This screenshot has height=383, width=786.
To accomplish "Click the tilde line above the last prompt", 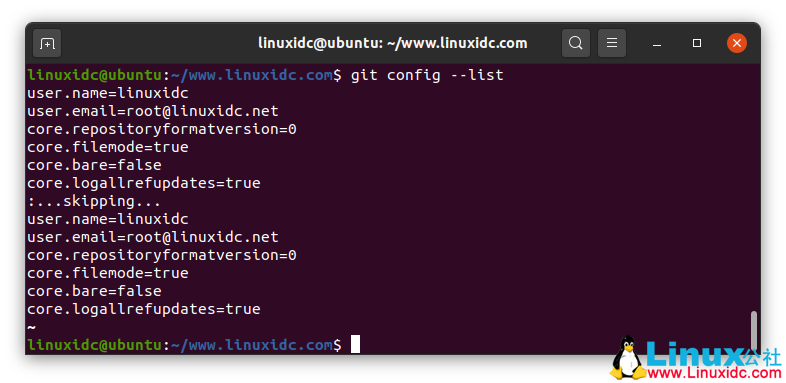I will click(x=31, y=327).
